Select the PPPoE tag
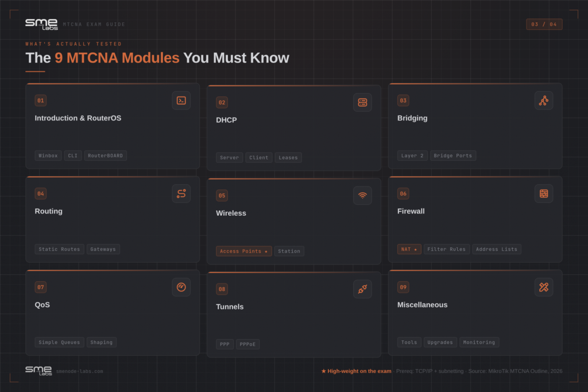Viewport: 588px width, 392px height. (247, 344)
